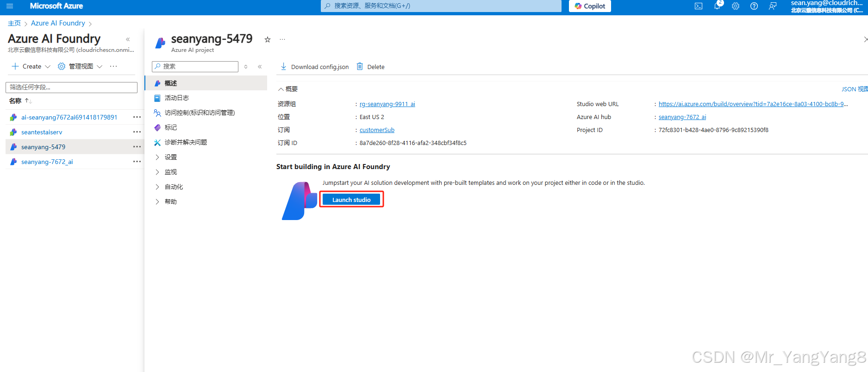
Task: Click the Project ID value 72fc8301-b428-4ae0-8796-9c89215390f8
Action: (713, 130)
